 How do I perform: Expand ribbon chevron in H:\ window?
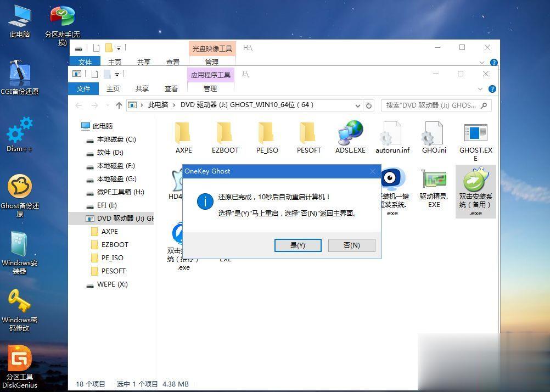click(x=481, y=63)
